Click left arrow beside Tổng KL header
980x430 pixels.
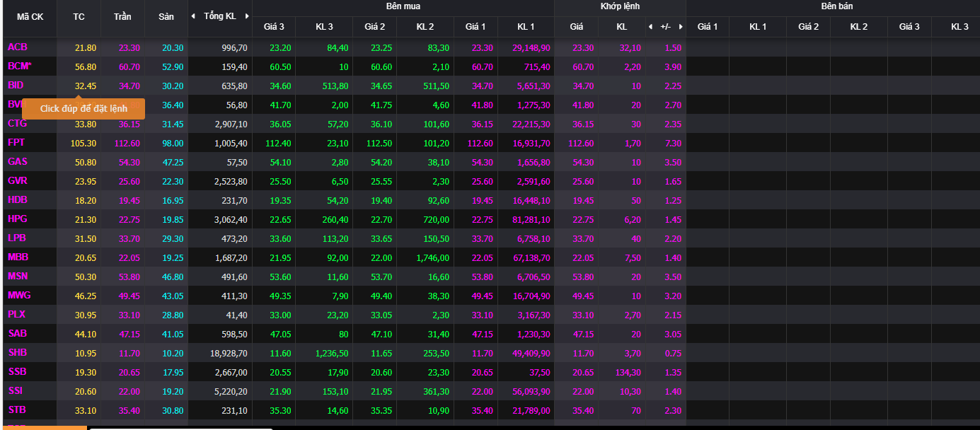(194, 16)
